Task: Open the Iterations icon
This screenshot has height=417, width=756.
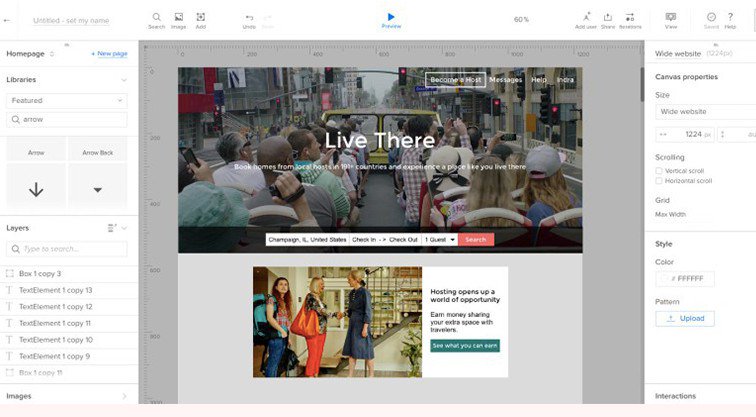Action: (630, 21)
